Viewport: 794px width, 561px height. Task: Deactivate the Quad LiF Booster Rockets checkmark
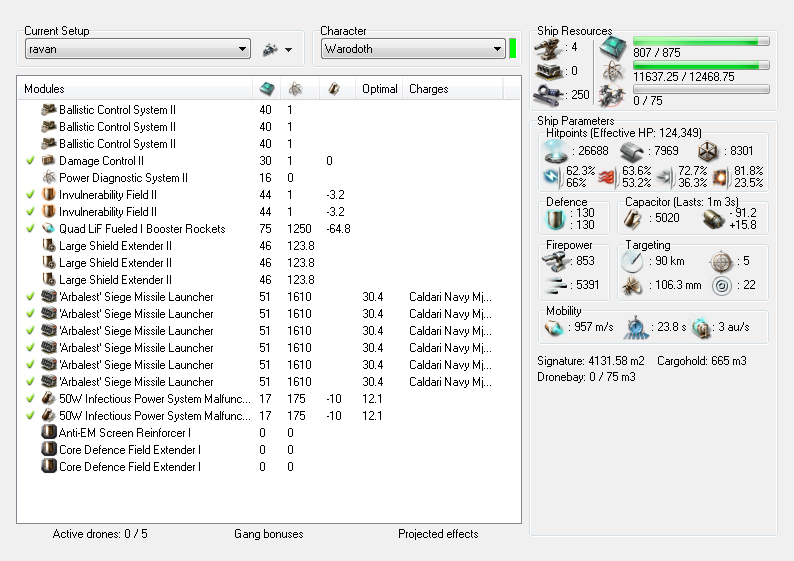pos(31,229)
